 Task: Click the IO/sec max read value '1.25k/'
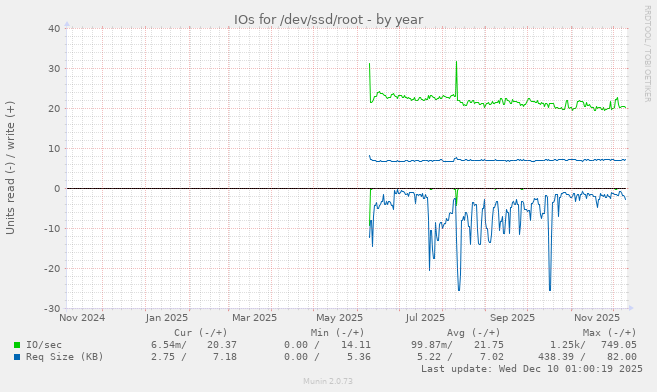pyautogui.click(x=568, y=345)
